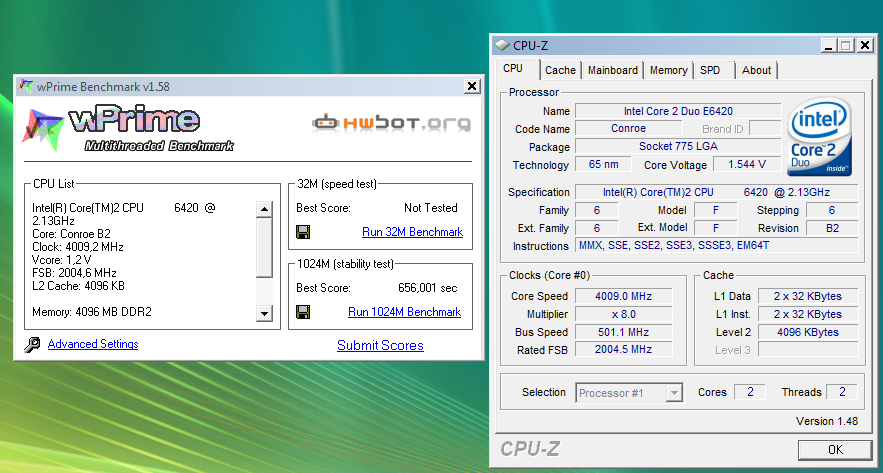883x473 pixels.
Task: Expand the Processor #1 selection dropdown
Action: [x=674, y=392]
